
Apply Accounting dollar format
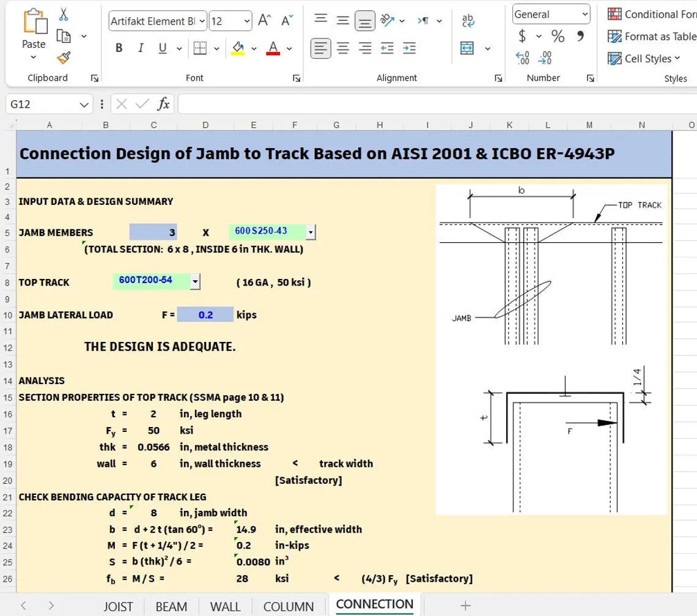click(522, 36)
